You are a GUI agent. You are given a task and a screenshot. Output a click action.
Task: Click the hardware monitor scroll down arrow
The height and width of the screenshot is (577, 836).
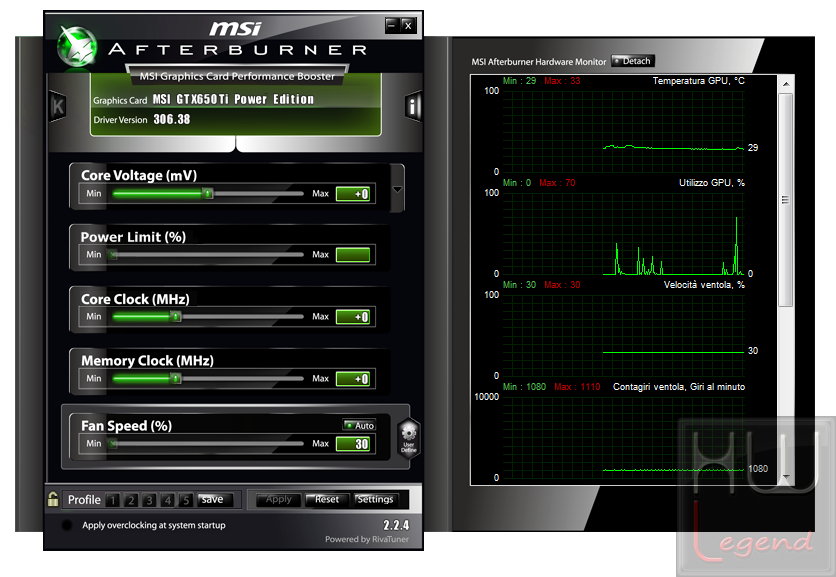pyautogui.click(x=786, y=476)
